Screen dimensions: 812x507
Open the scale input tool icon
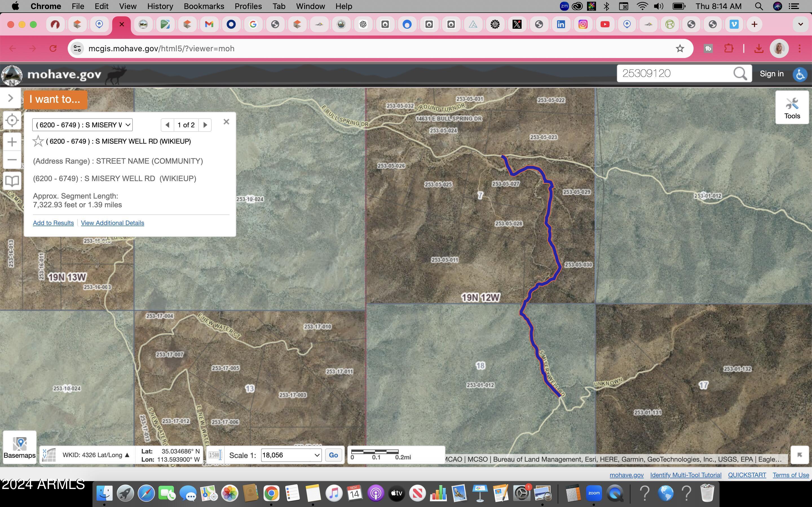(215, 455)
